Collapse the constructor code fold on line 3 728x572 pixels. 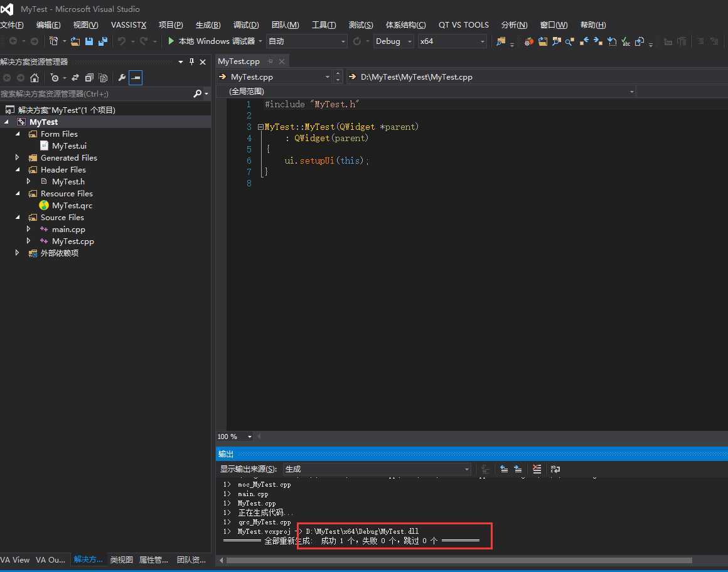(260, 127)
